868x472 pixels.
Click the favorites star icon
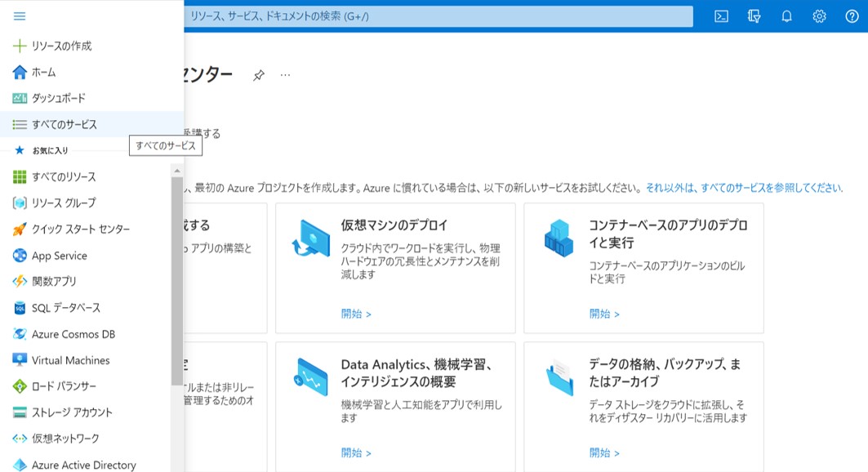click(x=20, y=150)
